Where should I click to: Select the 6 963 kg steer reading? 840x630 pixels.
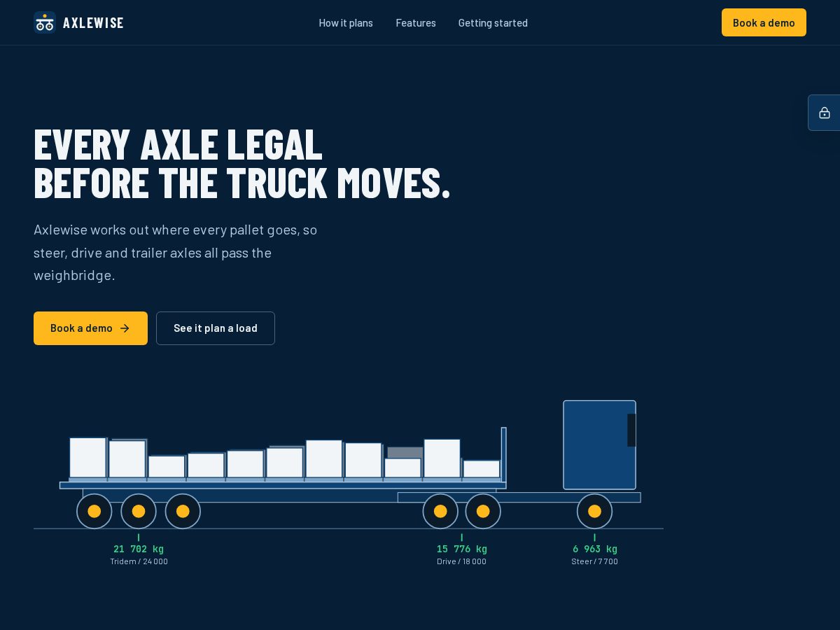(595, 549)
